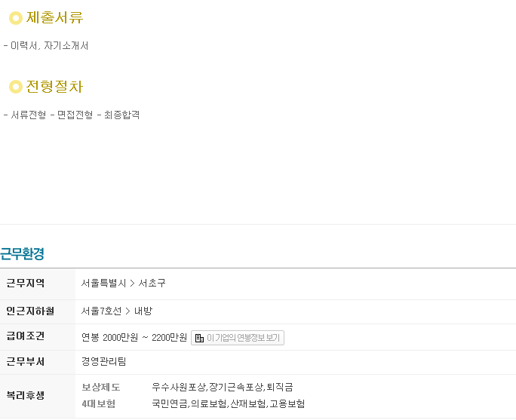Click the 전형절차 heading text

pyautogui.click(x=54, y=87)
